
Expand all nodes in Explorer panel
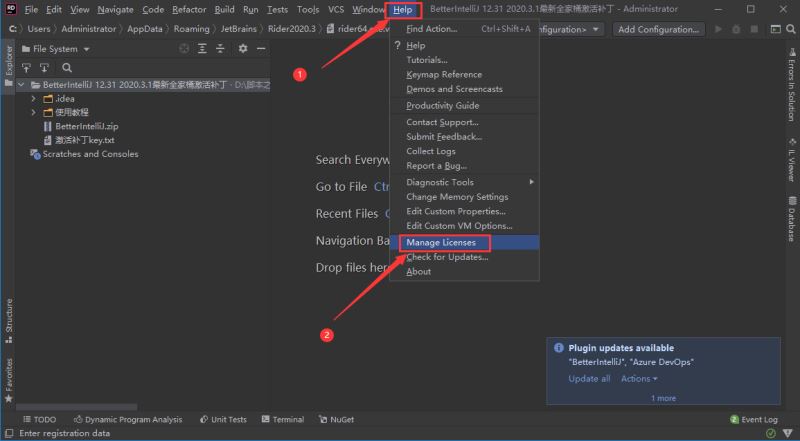(x=202, y=49)
